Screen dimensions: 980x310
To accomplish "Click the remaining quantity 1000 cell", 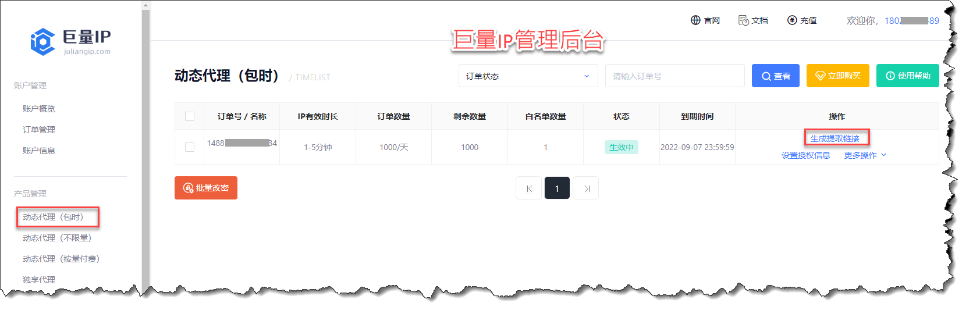I will click(470, 147).
